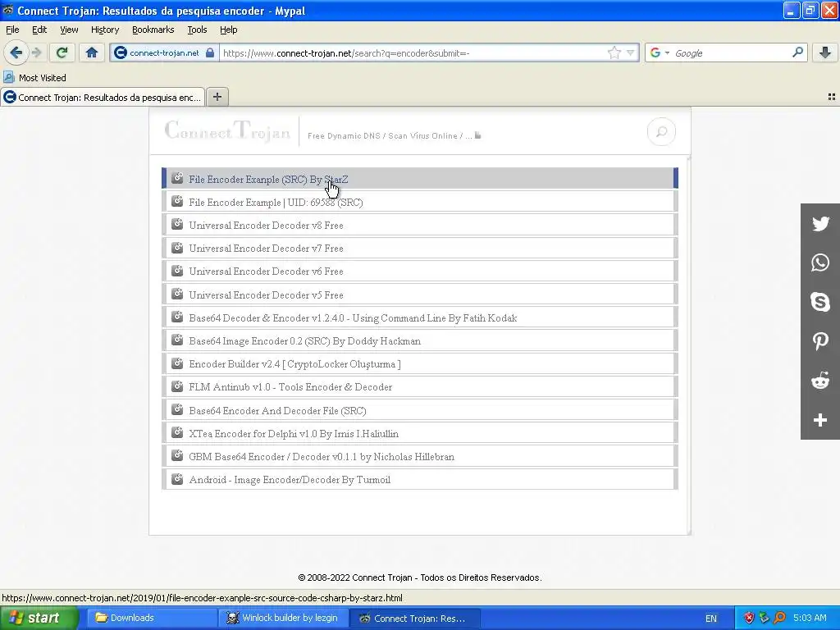
Task: Share the page on Pinterest
Action: 820,341
